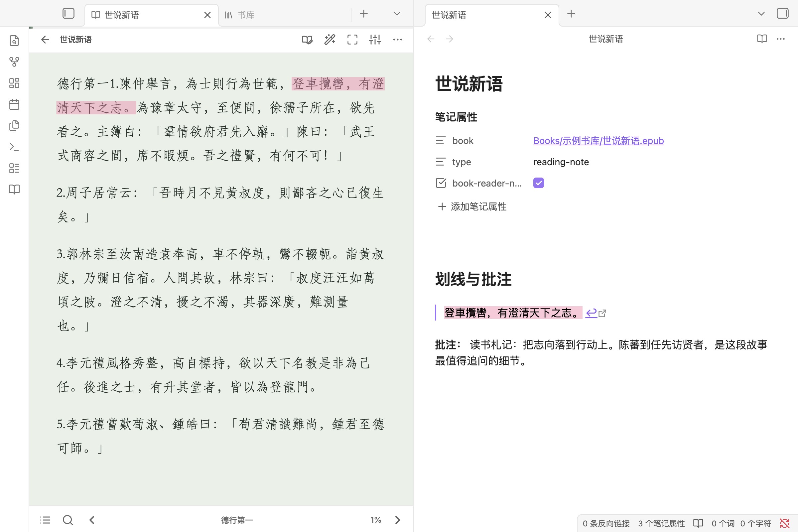Viewport: 798px width, 532px height.
Task: Click the highlighted quote in the note
Action: coord(513,313)
